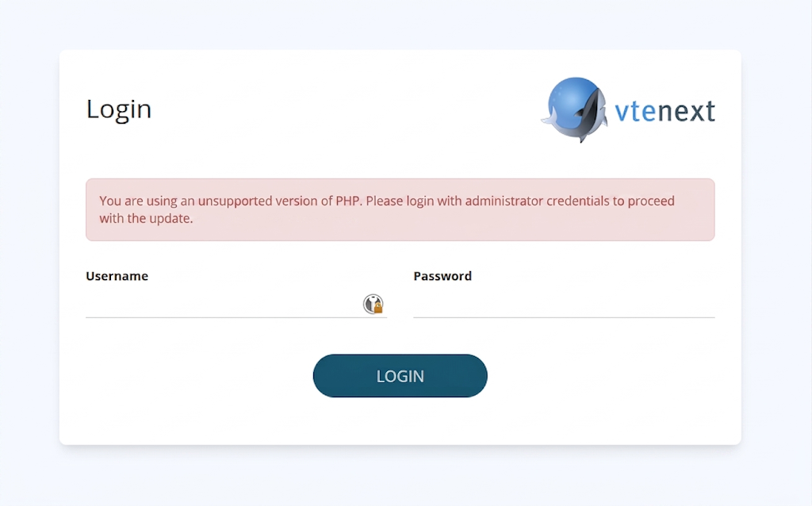
Task: Open the credential autofill icon in Username field
Action: click(373, 304)
